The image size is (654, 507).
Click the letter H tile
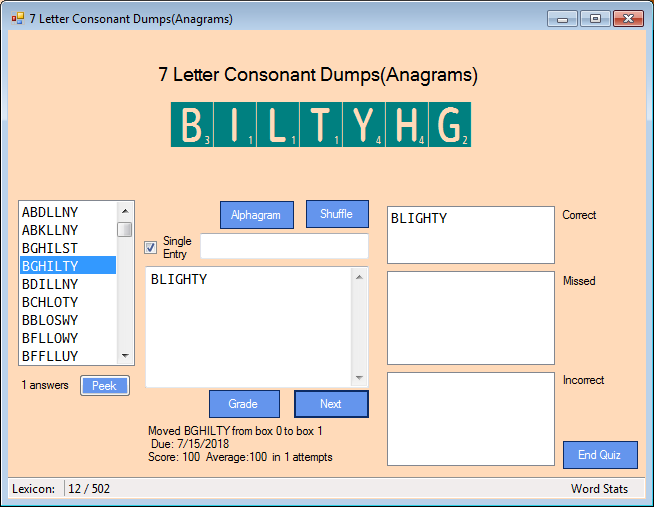407,125
